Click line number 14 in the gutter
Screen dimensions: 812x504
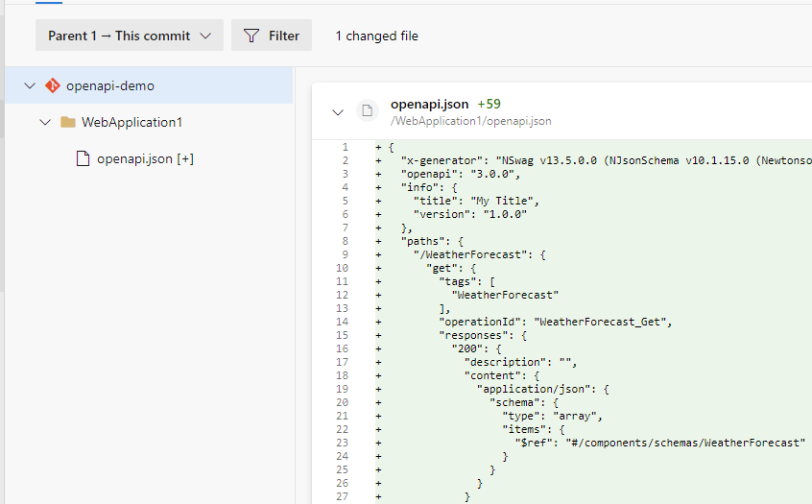tap(342, 323)
